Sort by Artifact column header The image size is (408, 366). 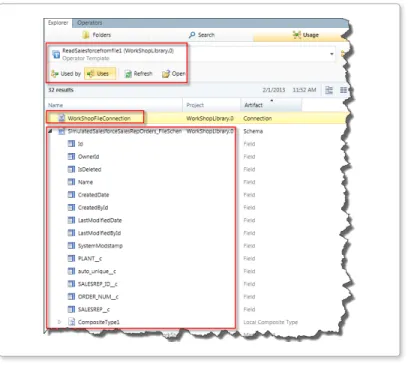tap(271, 105)
